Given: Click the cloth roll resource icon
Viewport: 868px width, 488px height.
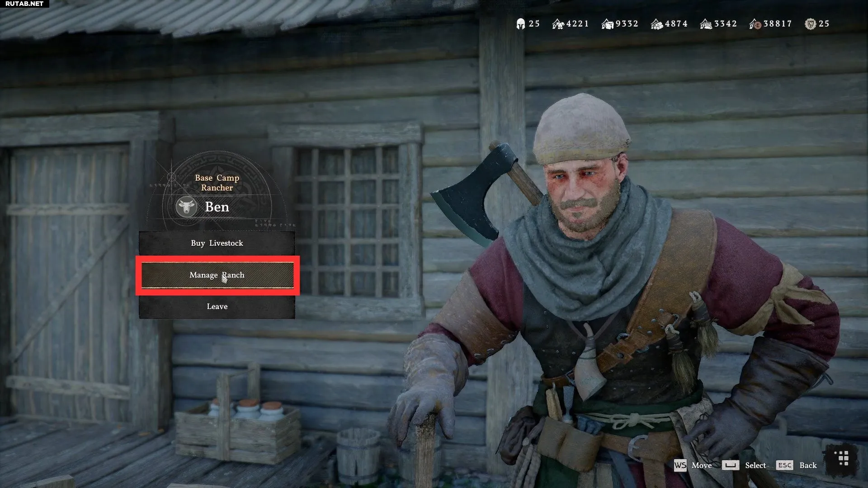Looking at the screenshot, I should pos(706,24).
